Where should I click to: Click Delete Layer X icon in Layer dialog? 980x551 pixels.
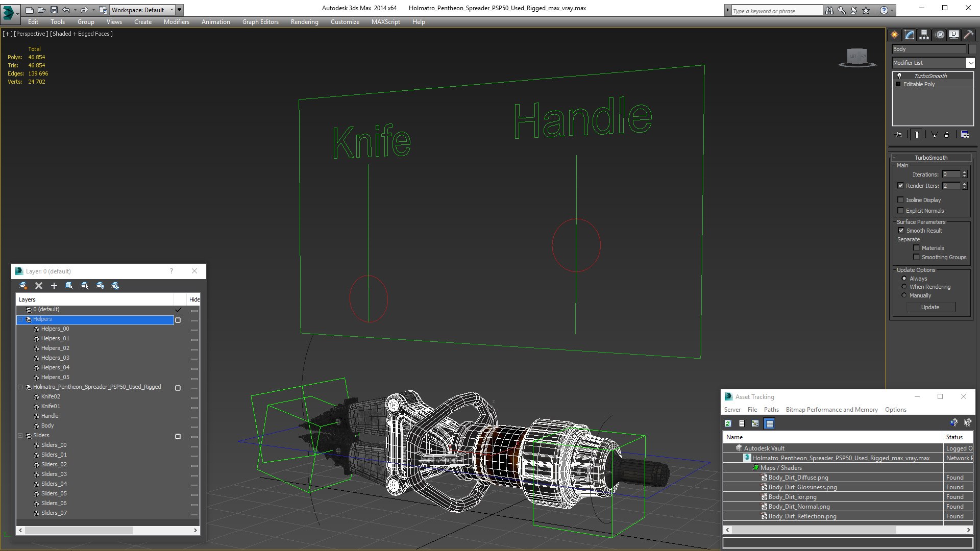tap(39, 286)
